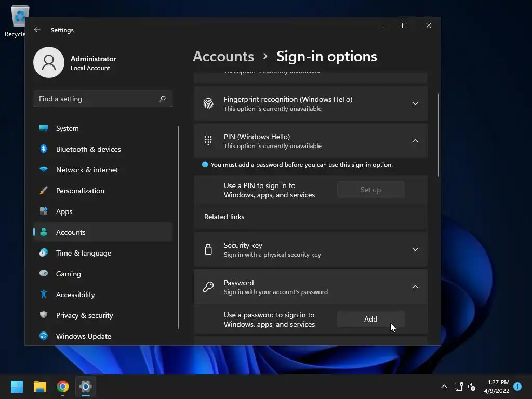Collapse the Password section

[415, 287]
